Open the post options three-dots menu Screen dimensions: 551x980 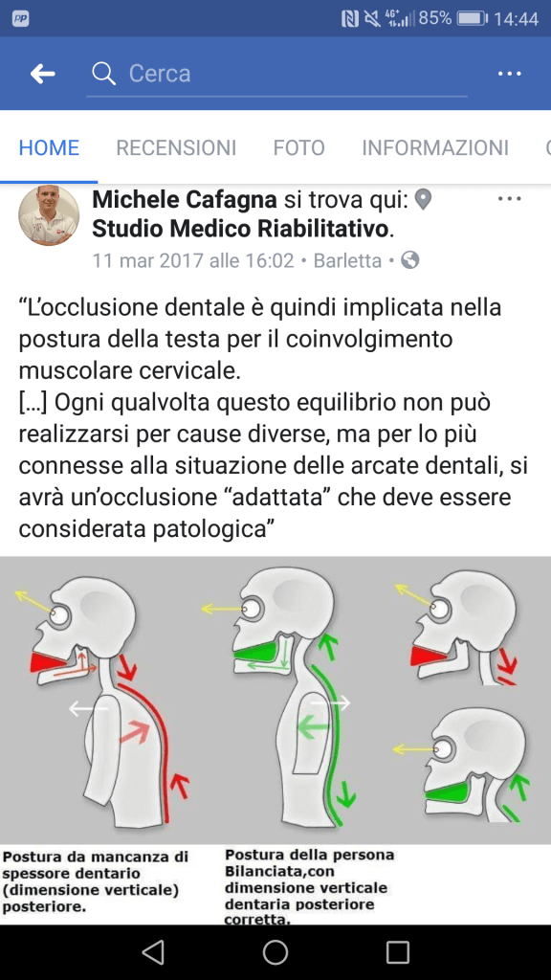[509, 199]
